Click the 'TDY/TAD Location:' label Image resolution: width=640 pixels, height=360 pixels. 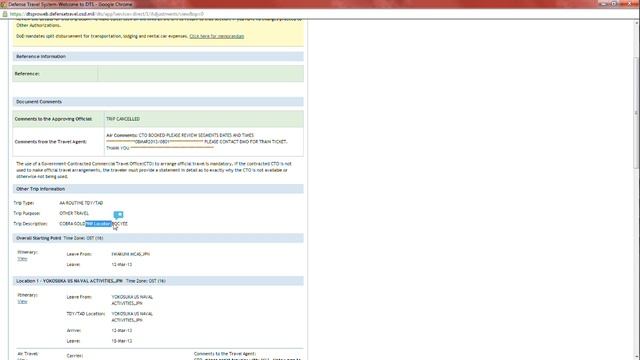pyautogui.click(x=86, y=314)
